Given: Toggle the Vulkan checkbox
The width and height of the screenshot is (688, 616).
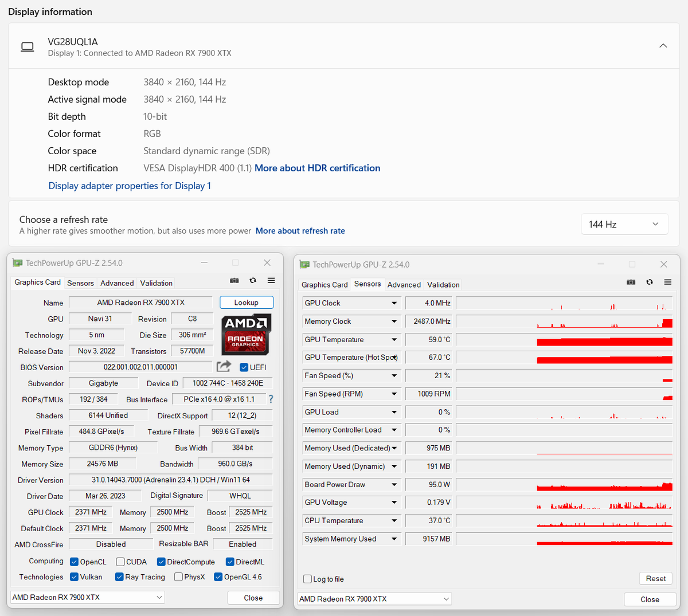Looking at the screenshot, I should 74,576.
